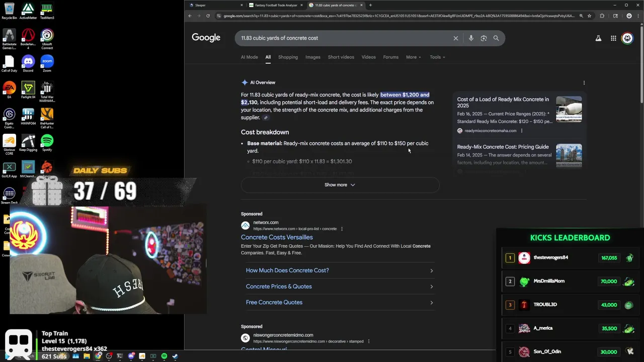Viewport: 644px width, 362px height.
Task: Open NVCleanstall desktop shortcut
Action: (28, 169)
